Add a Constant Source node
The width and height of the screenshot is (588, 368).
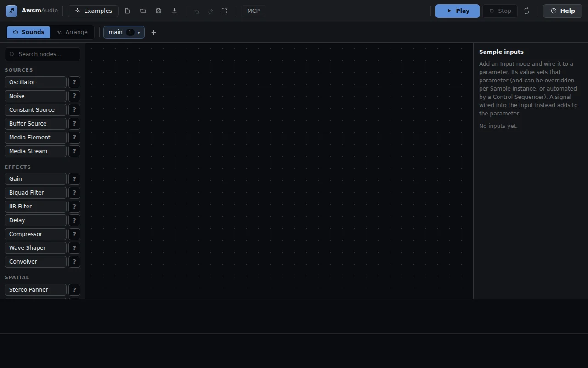[x=35, y=110]
